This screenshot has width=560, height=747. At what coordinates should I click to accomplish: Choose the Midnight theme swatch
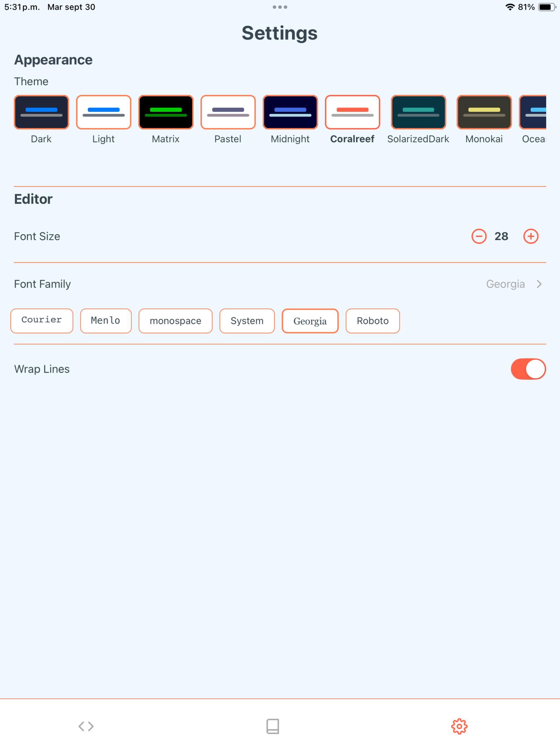click(290, 112)
